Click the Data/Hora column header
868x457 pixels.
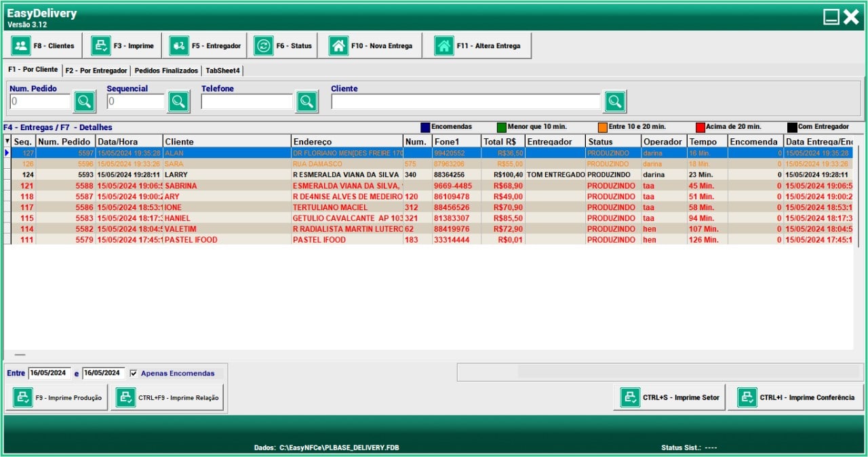[129, 142]
